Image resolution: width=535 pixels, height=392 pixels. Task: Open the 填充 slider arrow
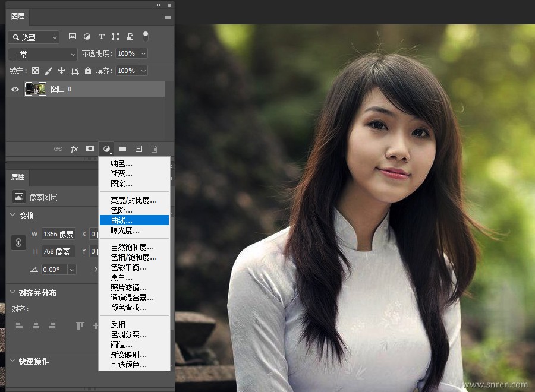(x=144, y=71)
